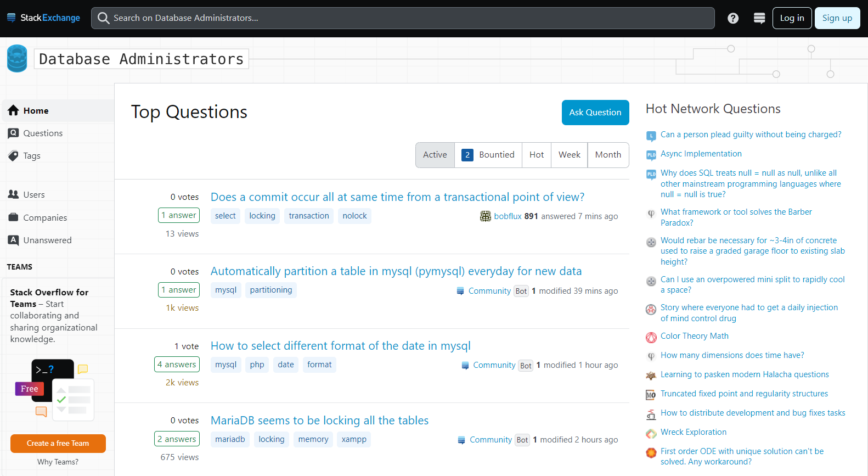Open Questions in the left sidebar
This screenshot has height=476, width=868.
(58, 133)
